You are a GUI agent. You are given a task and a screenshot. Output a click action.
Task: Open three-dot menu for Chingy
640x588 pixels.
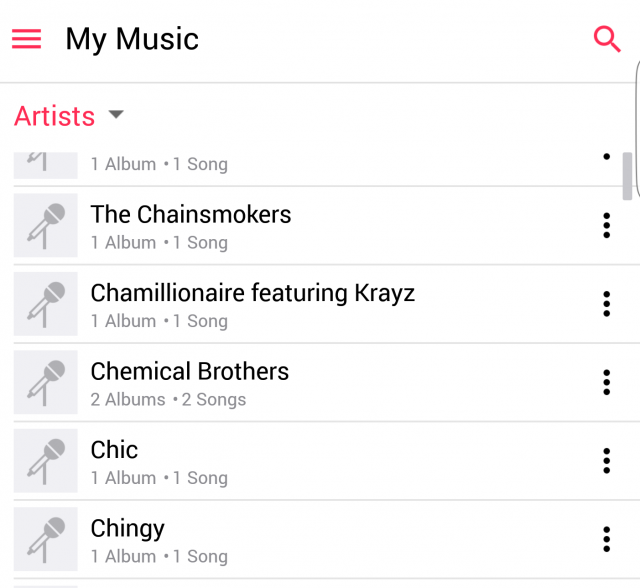[606, 539]
